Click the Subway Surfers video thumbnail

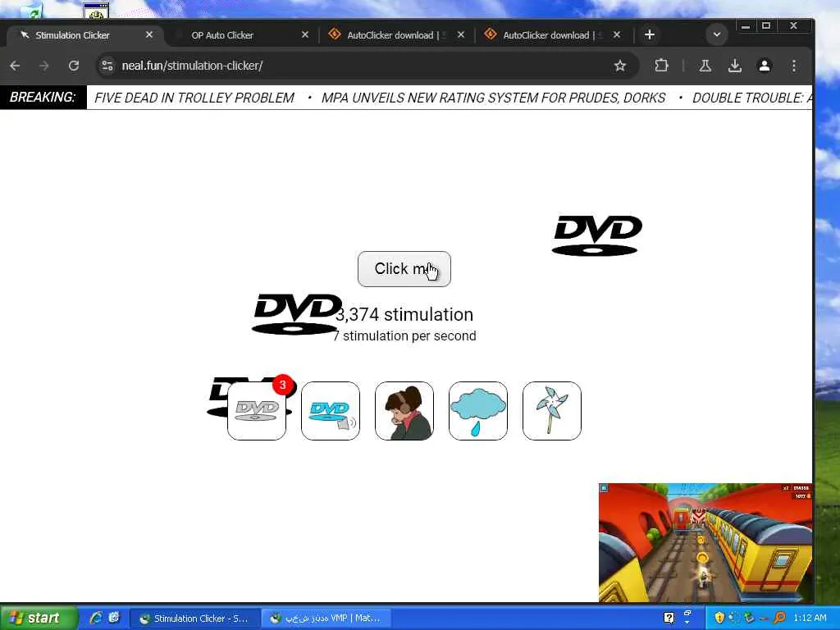coord(705,542)
